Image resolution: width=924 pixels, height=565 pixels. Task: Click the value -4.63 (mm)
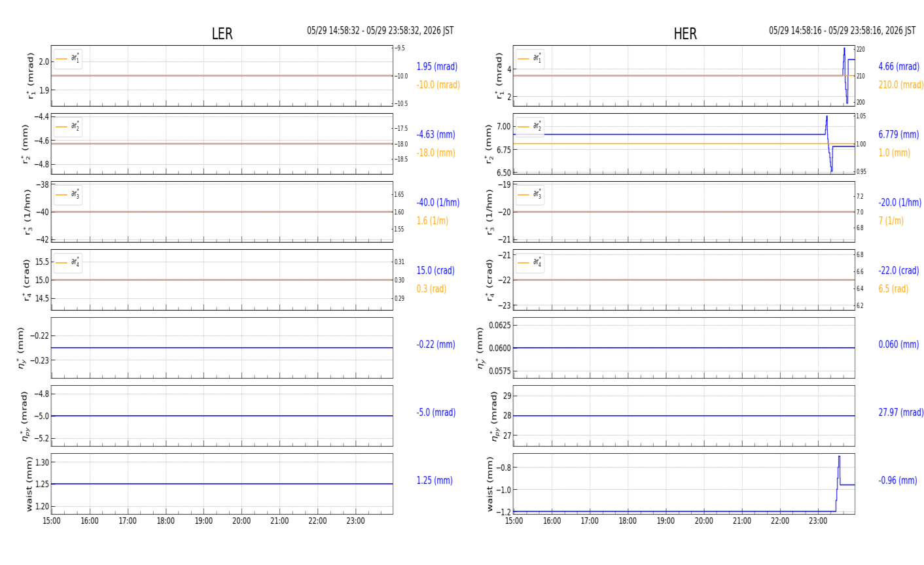(x=436, y=135)
